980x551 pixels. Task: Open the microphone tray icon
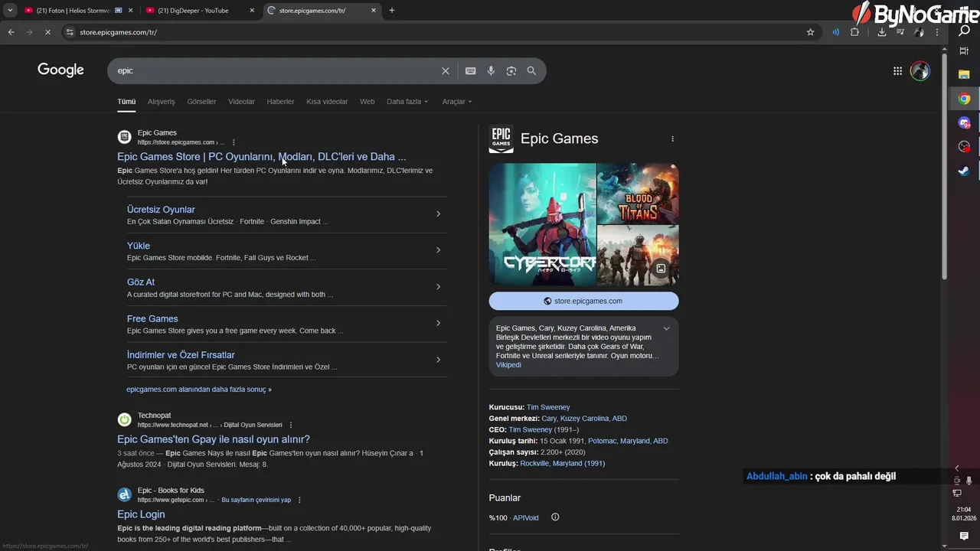coord(969,481)
